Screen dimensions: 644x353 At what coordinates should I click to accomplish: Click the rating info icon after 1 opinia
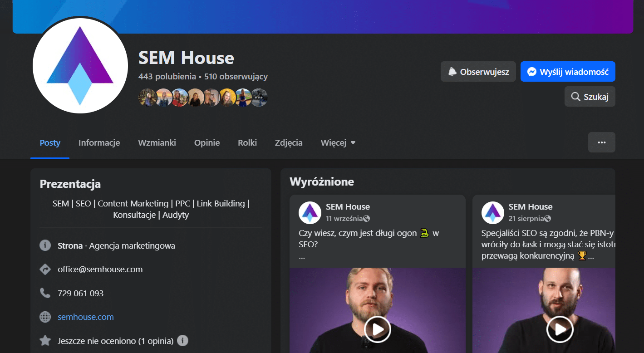(182, 340)
